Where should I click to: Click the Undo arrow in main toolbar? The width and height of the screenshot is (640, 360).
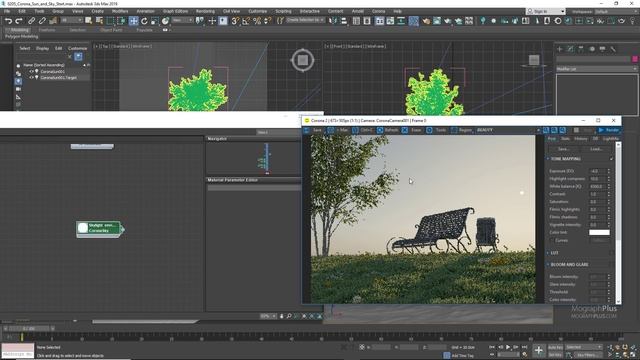(x=8, y=21)
